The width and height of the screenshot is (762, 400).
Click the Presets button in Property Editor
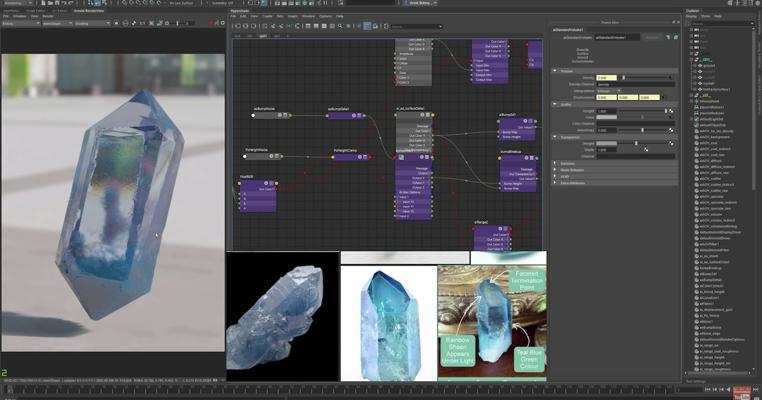tap(652, 37)
